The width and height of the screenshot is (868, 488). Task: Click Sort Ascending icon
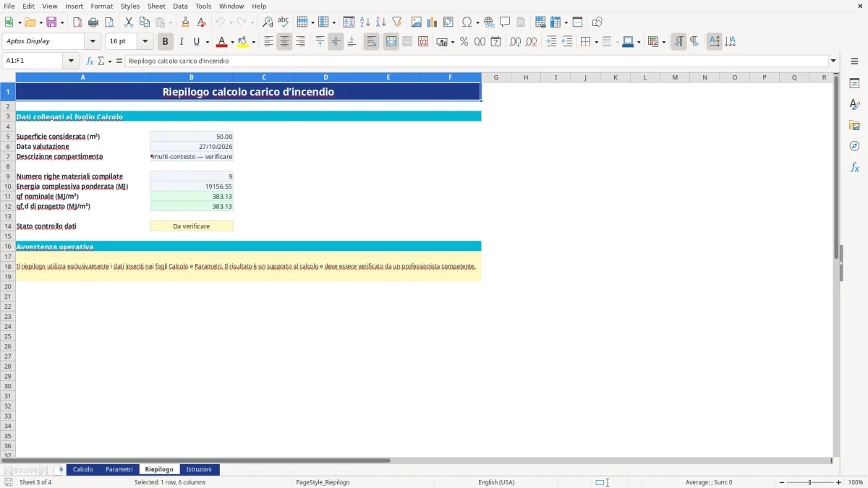(x=365, y=22)
